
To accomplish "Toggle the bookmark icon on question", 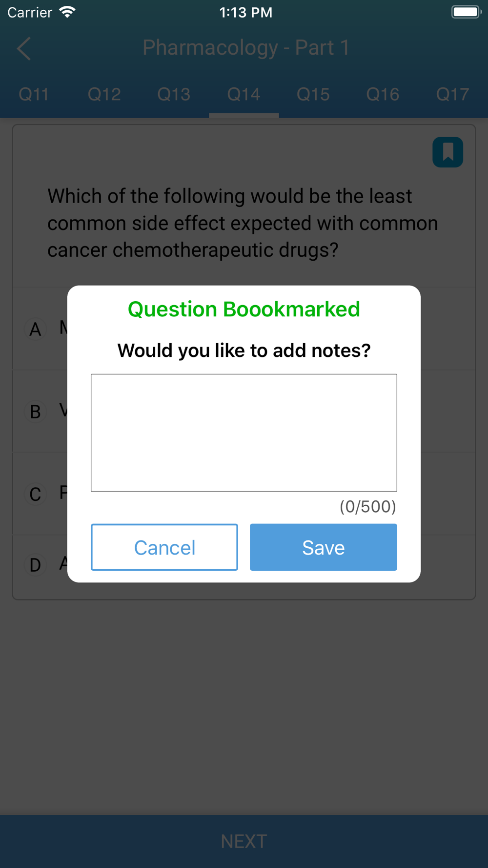I will 447,152.
